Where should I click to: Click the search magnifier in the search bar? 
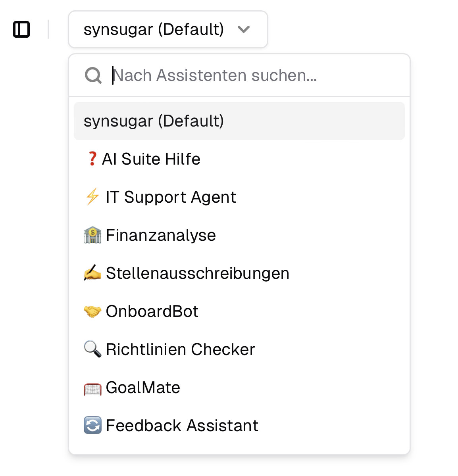coord(92,75)
